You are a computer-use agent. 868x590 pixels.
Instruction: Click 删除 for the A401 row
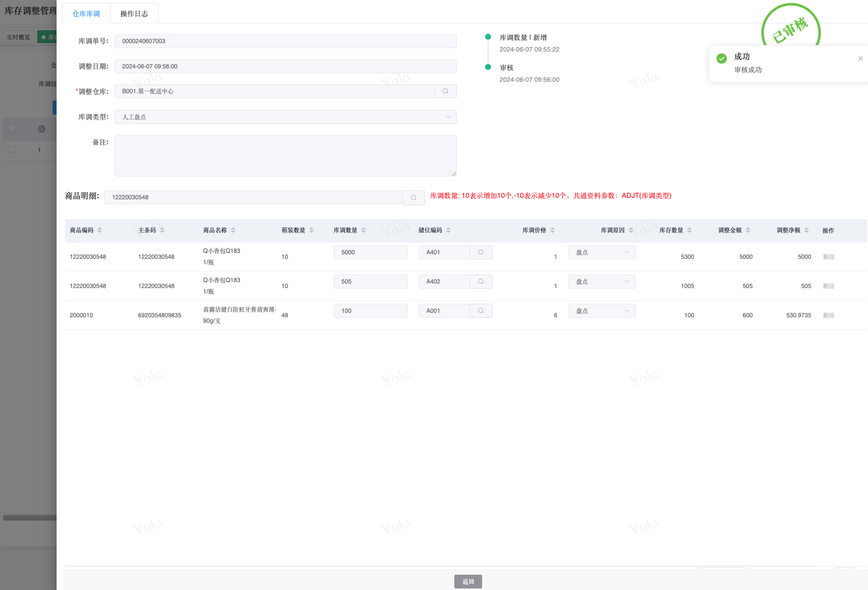[829, 257]
